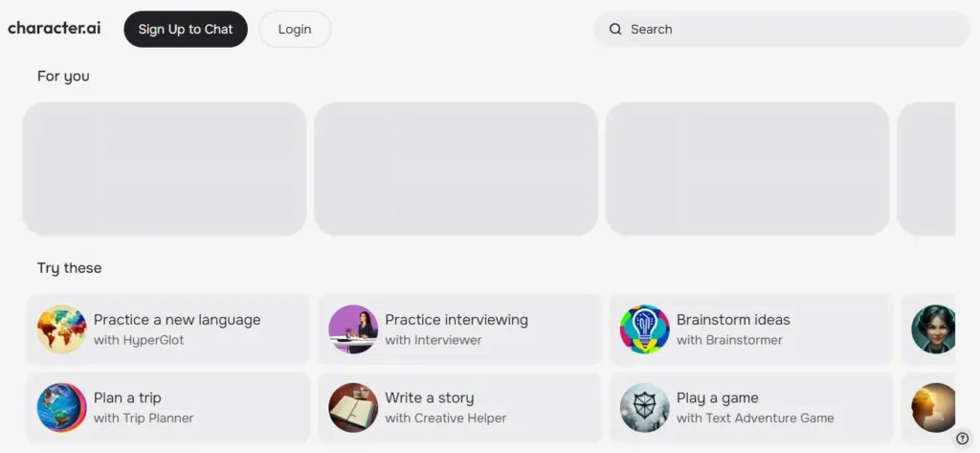Click the 'with Text Adventure Game' text

click(755, 418)
